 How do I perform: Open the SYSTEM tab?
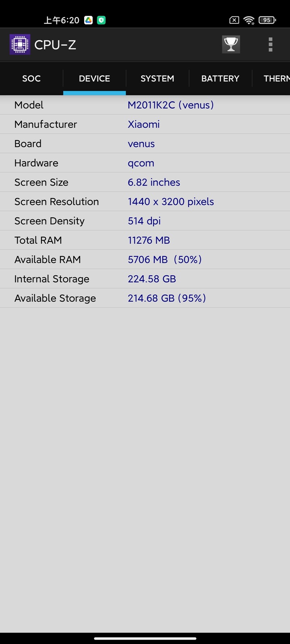157,78
